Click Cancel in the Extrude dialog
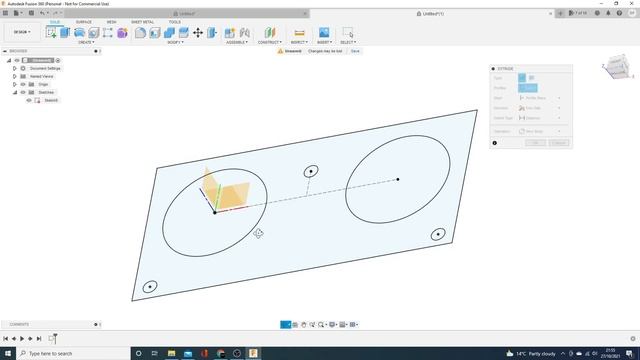 click(x=559, y=143)
